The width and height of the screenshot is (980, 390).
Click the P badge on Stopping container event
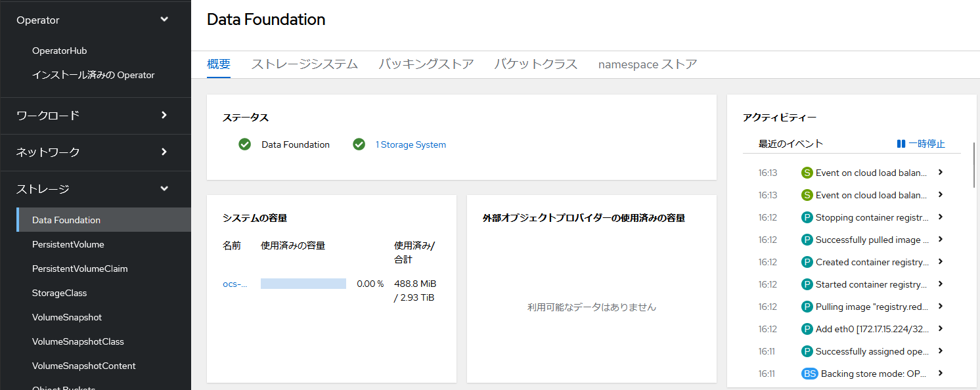807,217
